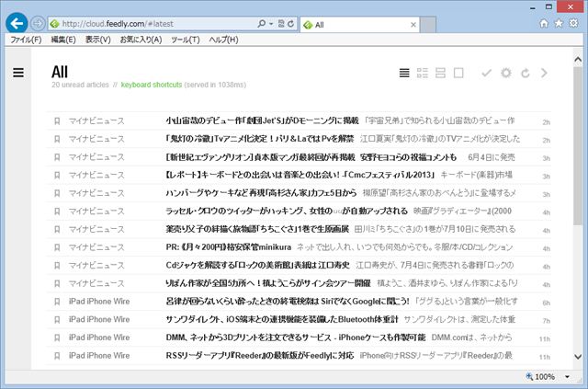The height and width of the screenshot is (389, 588).
Task: Click the browser back button
Action: point(17,23)
